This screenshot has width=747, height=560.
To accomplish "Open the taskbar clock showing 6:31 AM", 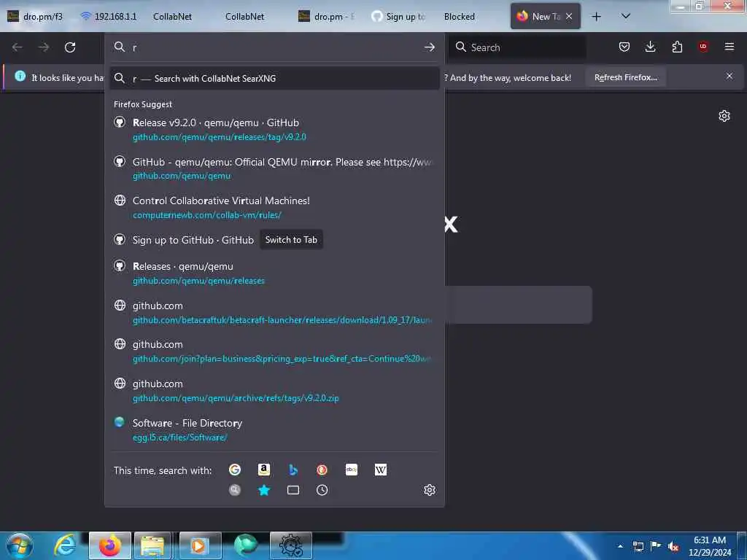I will point(709,546).
